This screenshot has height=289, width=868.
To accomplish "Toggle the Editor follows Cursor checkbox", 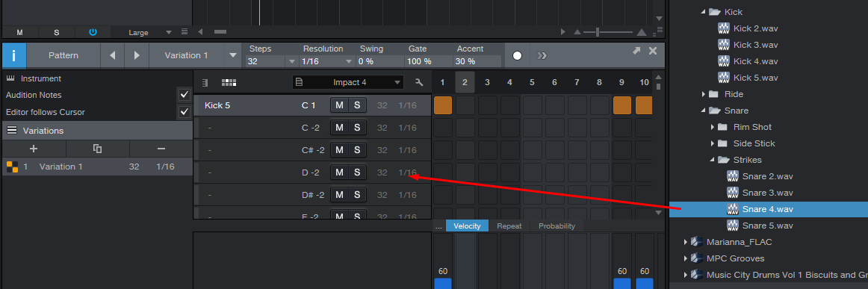I will tap(185, 112).
